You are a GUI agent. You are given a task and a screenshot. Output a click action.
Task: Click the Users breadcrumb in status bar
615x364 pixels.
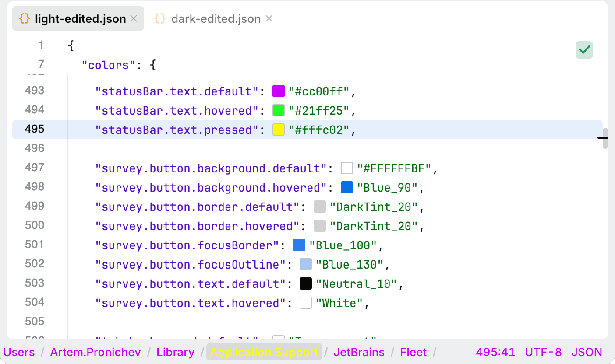(19, 352)
